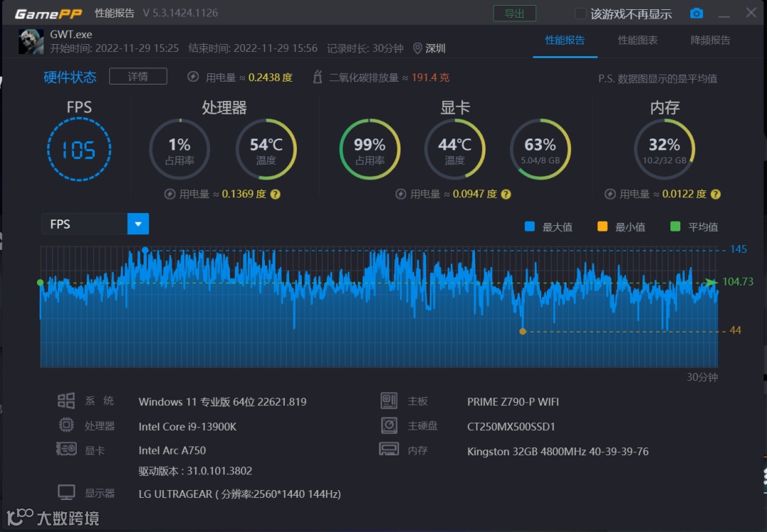The height and width of the screenshot is (532, 767).
Task: Click the Windows 11 专业版 system text
Action: click(222, 402)
